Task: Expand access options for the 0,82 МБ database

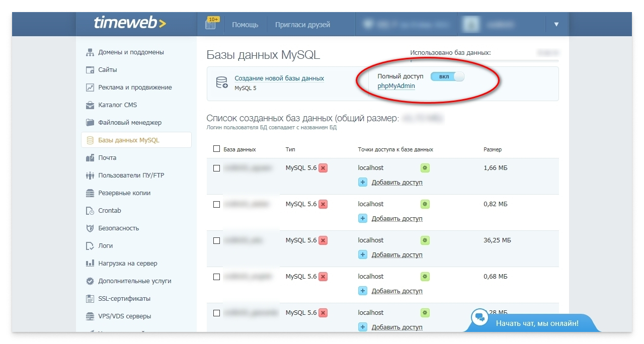Action: (x=424, y=204)
